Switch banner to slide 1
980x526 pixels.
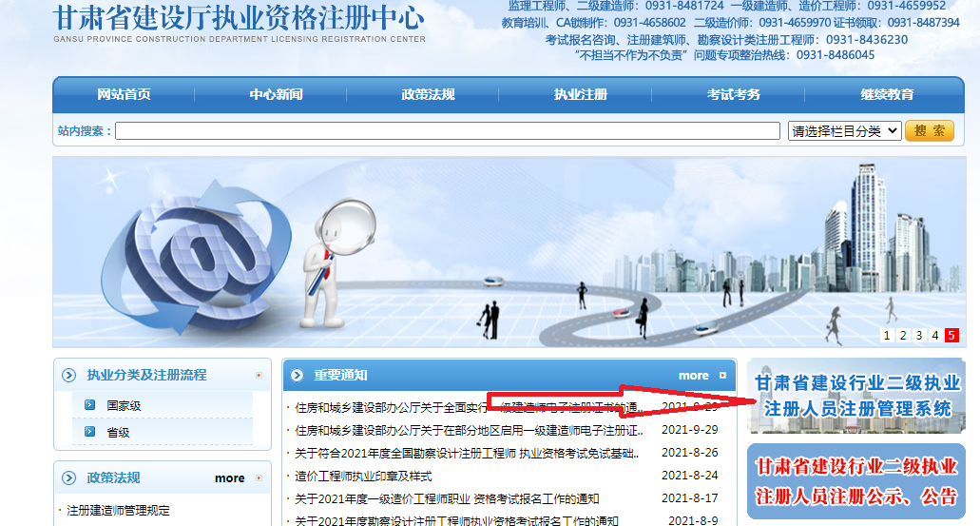[887, 335]
